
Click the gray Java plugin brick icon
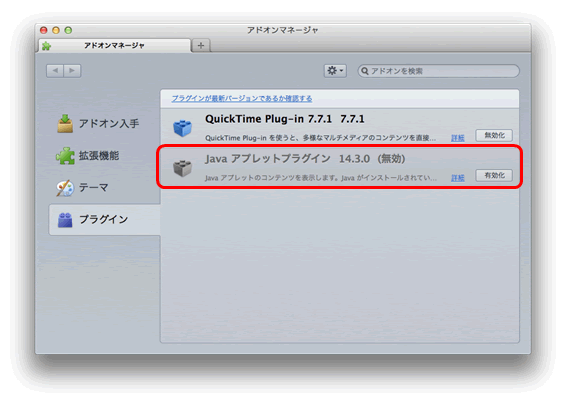(183, 168)
